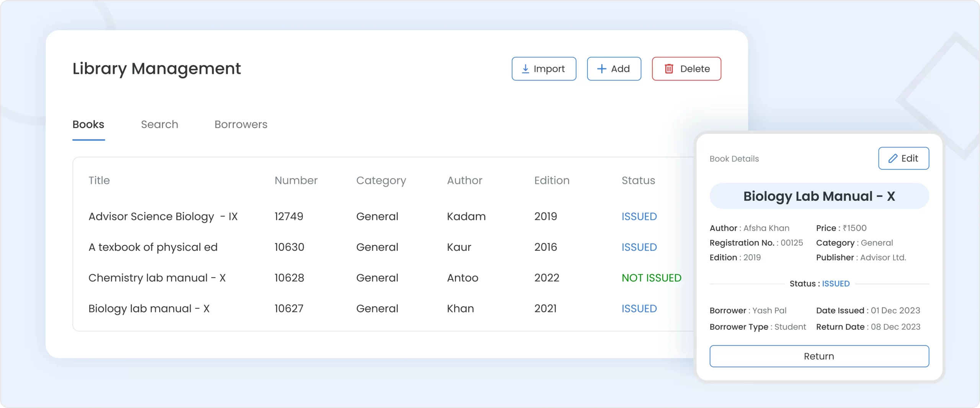Click the ISSUED status in Book Details
Viewport: 980px width, 408px height.
click(836, 283)
